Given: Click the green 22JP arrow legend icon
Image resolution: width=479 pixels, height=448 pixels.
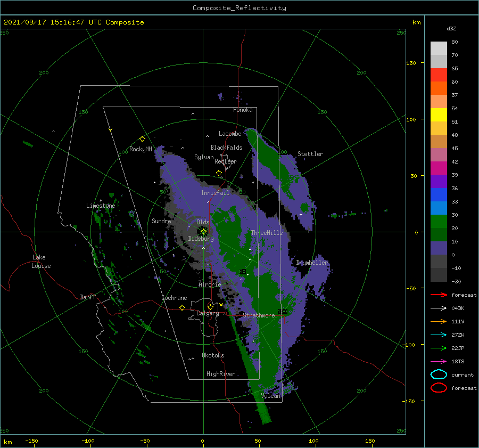Looking at the screenshot, I should click(x=439, y=348).
